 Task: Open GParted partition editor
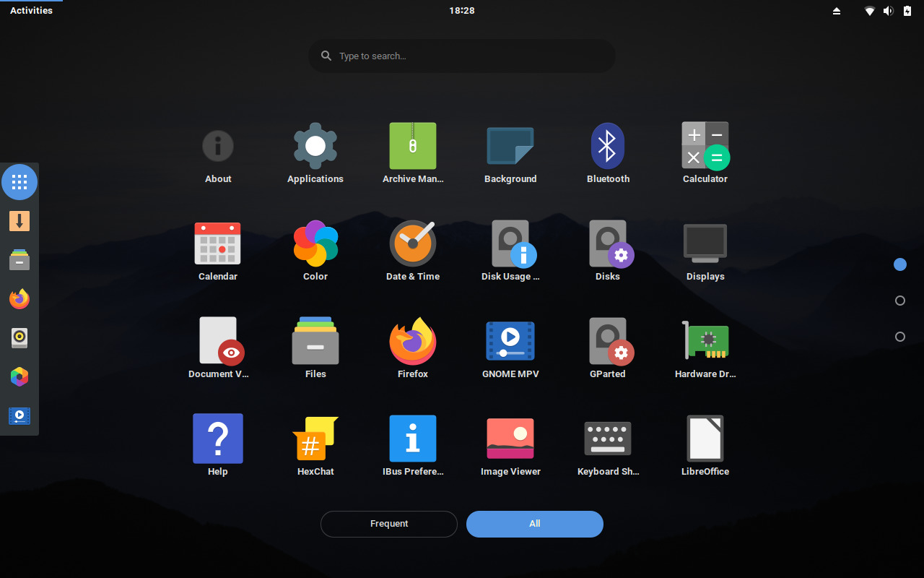(x=608, y=340)
